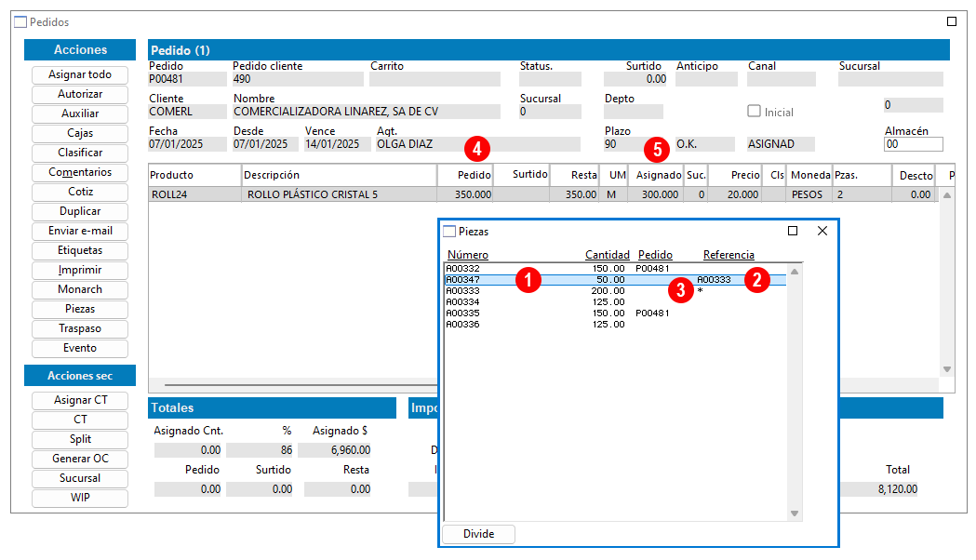The height and width of the screenshot is (560, 976).
Task: Click the Producto column header
Action: [194, 176]
